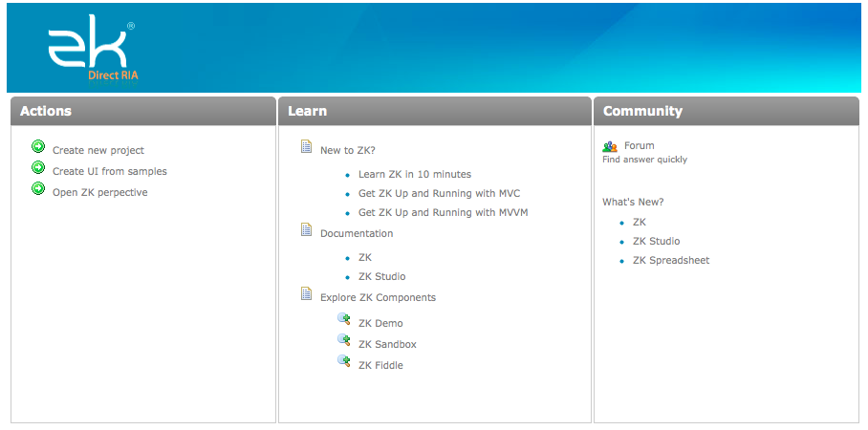Click the Documentation heading text
Screen dimensions: 868x430
357,233
